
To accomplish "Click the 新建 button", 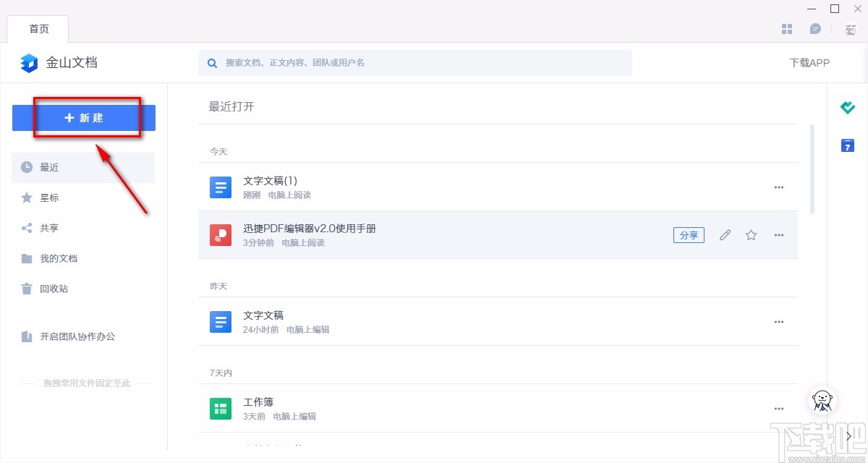I will [x=83, y=117].
